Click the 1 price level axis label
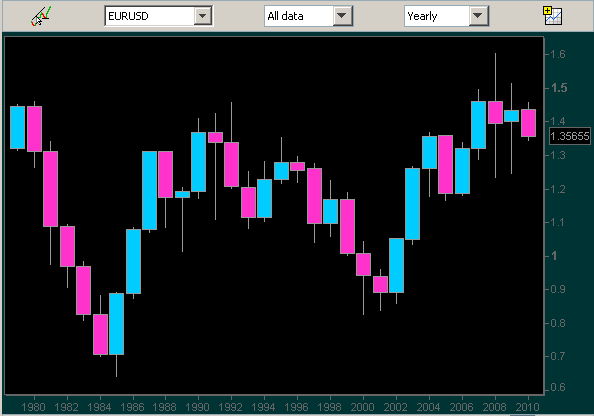The width and height of the screenshot is (594, 416). pos(554,256)
